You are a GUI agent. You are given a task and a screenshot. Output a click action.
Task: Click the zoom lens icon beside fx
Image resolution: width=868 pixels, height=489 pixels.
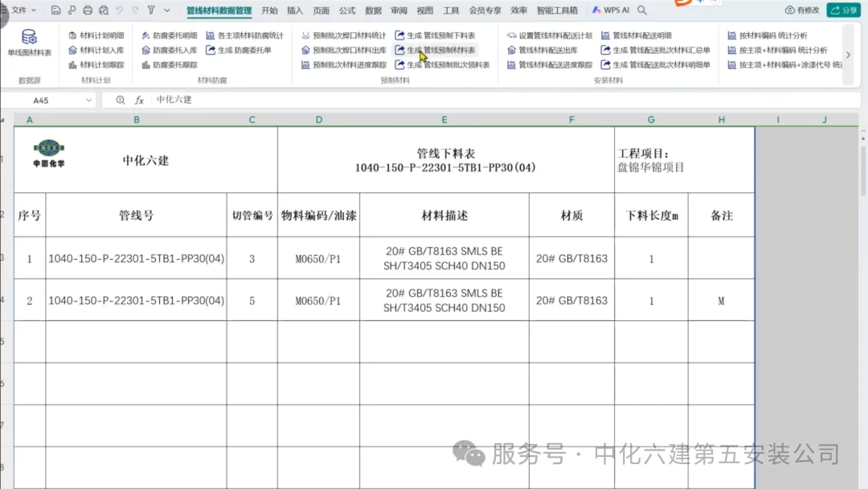point(120,100)
